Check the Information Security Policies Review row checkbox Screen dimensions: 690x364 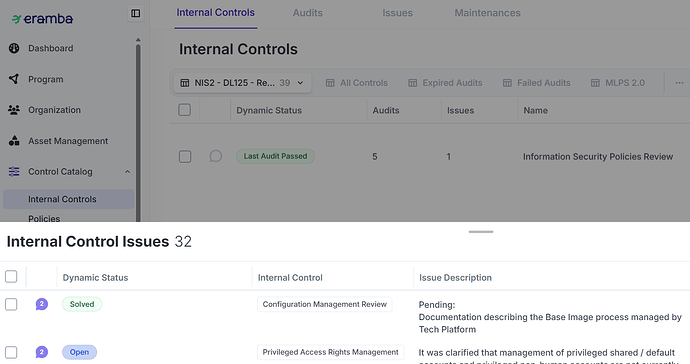click(x=185, y=156)
